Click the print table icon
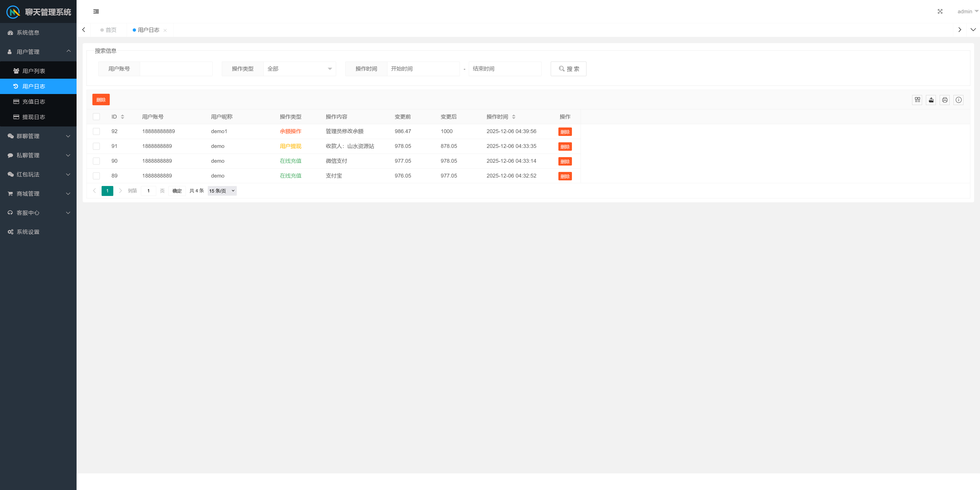This screenshot has height=490, width=980. [x=945, y=100]
